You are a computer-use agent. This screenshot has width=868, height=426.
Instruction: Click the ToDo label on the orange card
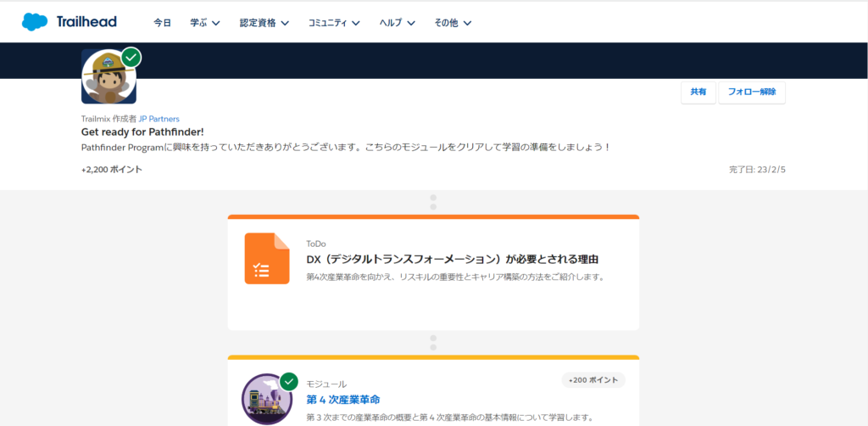(316, 244)
